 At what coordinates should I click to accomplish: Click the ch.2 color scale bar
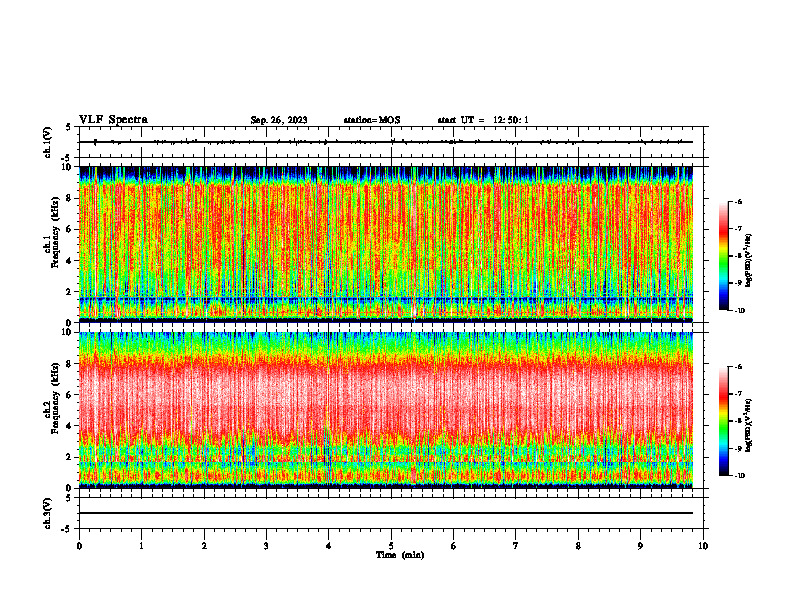(723, 421)
